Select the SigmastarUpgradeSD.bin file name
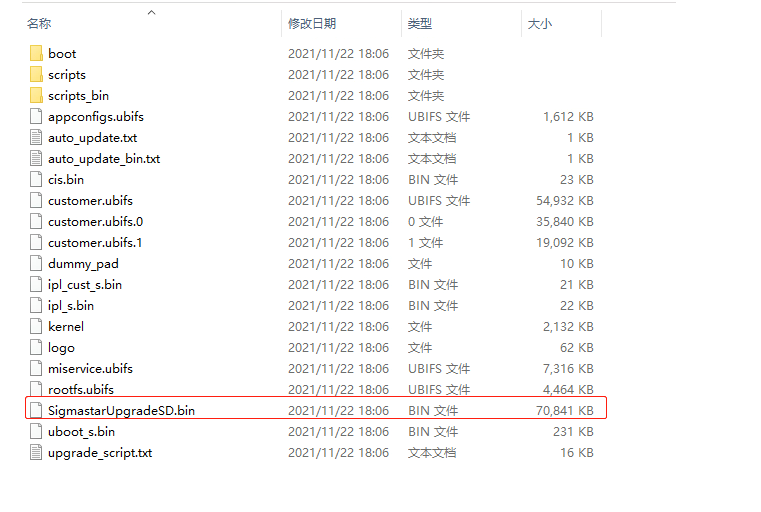 click(121, 411)
